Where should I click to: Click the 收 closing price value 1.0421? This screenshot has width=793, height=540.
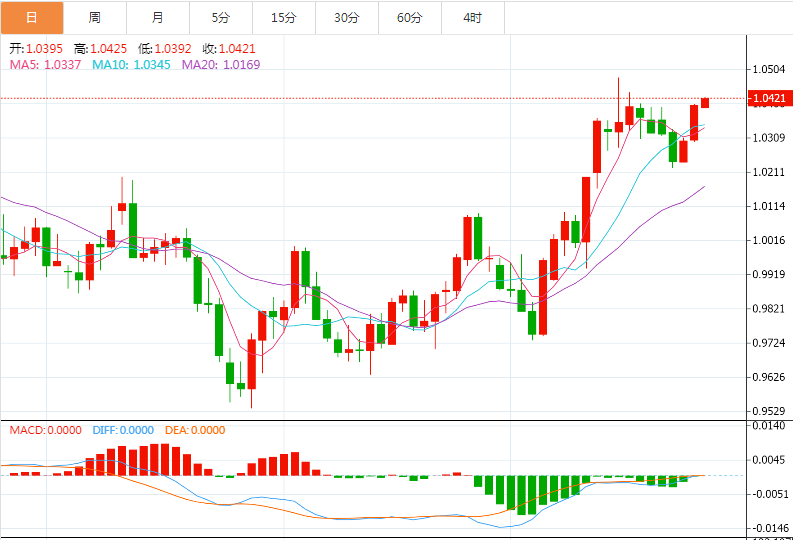coord(237,49)
